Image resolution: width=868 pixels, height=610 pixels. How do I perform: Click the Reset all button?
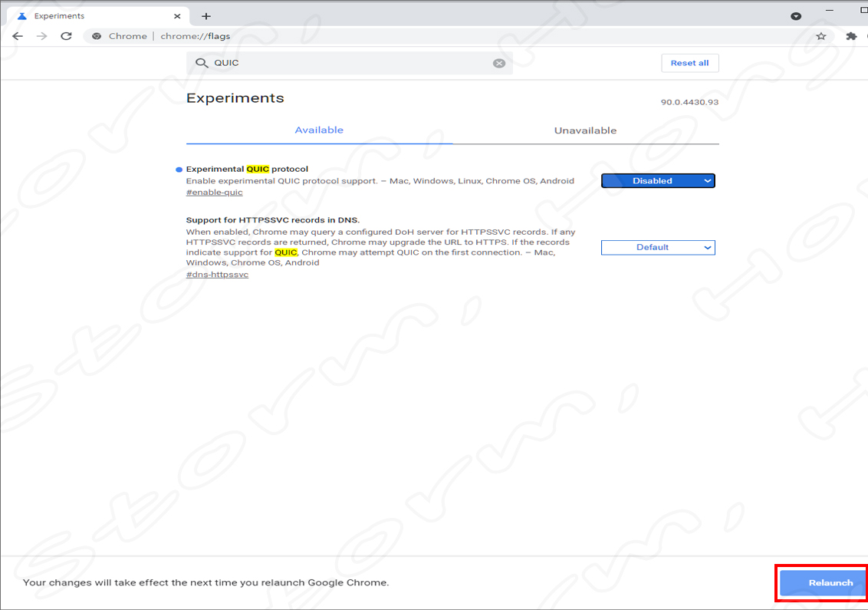coord(690,63)
